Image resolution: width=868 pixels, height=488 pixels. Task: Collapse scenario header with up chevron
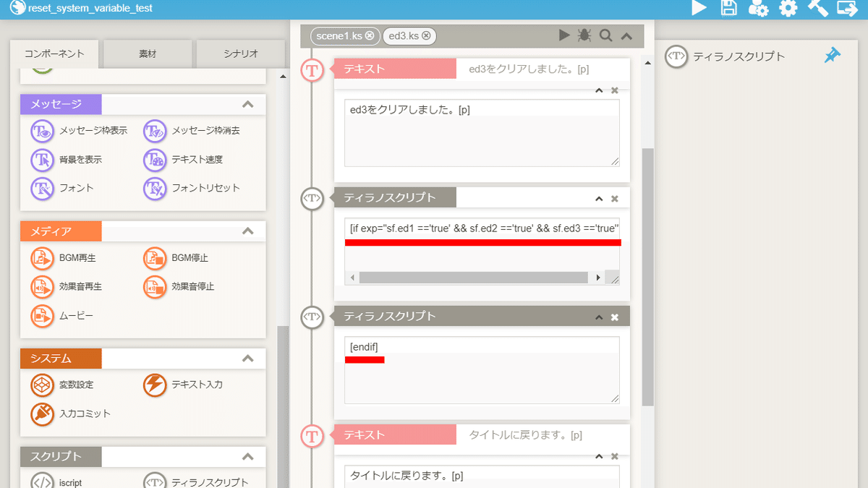click(x=627, y=35)
